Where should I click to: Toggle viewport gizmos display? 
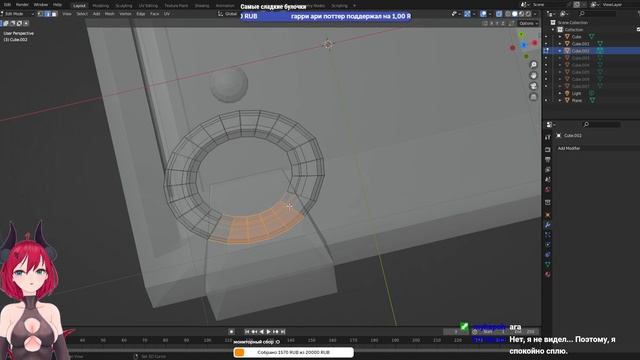pos(467,14)
